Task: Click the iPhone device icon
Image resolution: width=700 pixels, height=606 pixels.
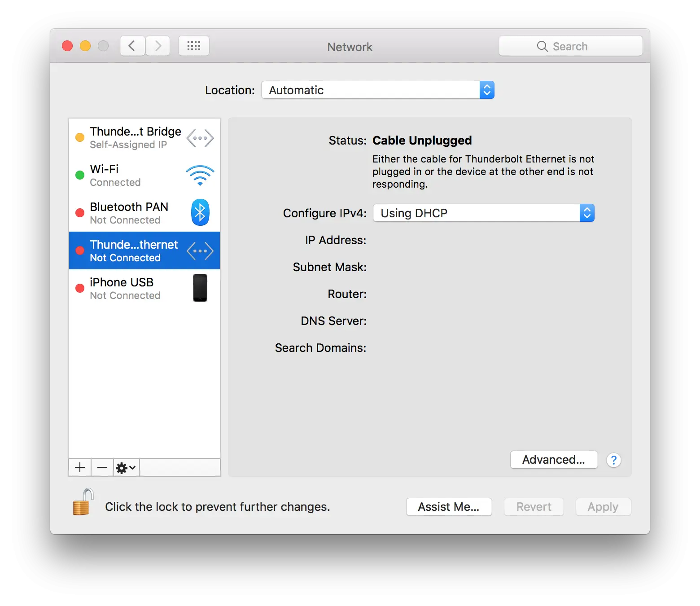Action: point(200,288)
